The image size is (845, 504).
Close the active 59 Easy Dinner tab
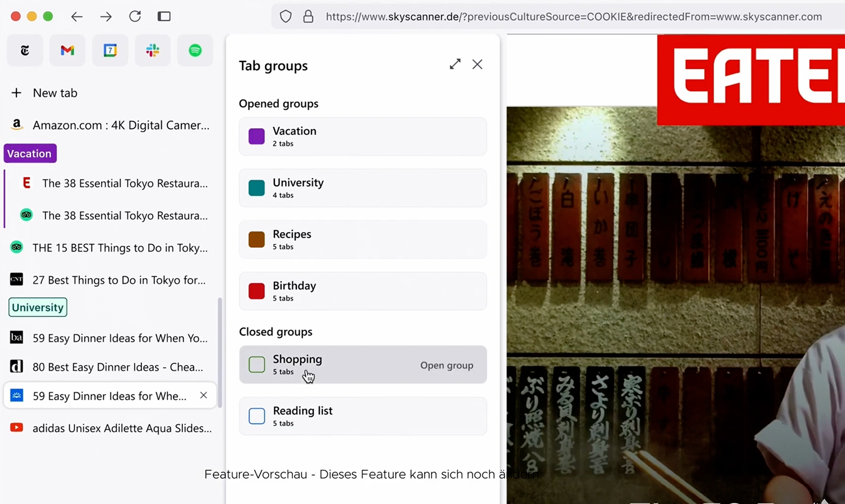coord(203,395)
